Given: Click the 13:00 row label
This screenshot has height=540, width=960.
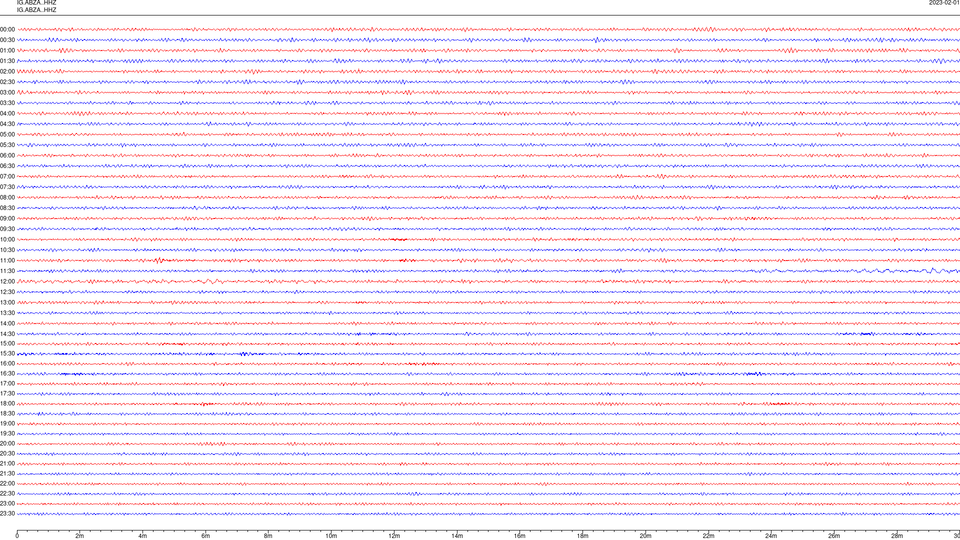Looking at the screenshot, I should click(x=7, y=302).
